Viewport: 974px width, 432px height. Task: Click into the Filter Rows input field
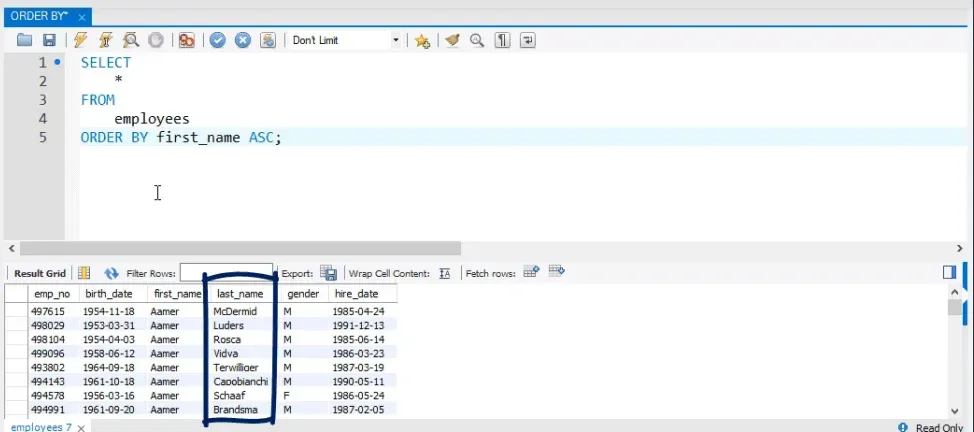point(226,273)
